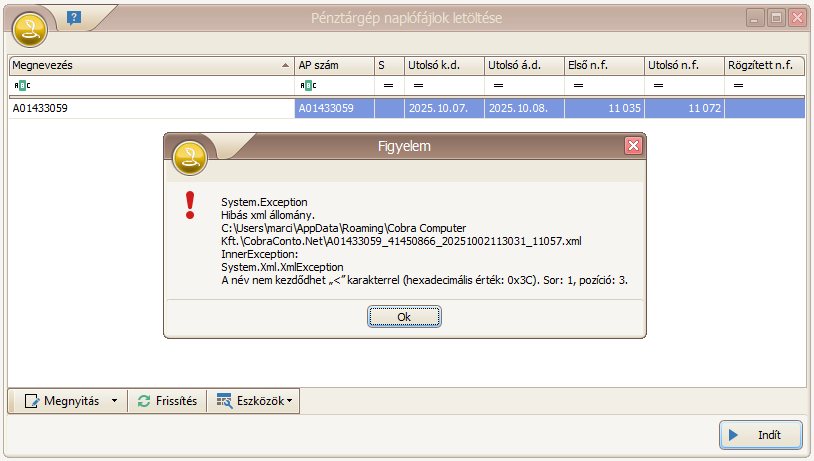Close the Figyelem error dialog

click(x=632, y=146)
